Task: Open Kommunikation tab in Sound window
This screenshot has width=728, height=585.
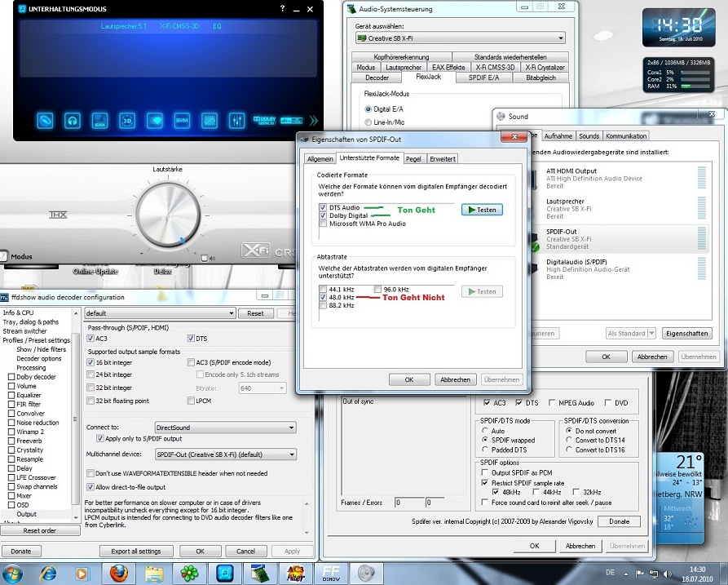Action: click(x=626, y=136)
